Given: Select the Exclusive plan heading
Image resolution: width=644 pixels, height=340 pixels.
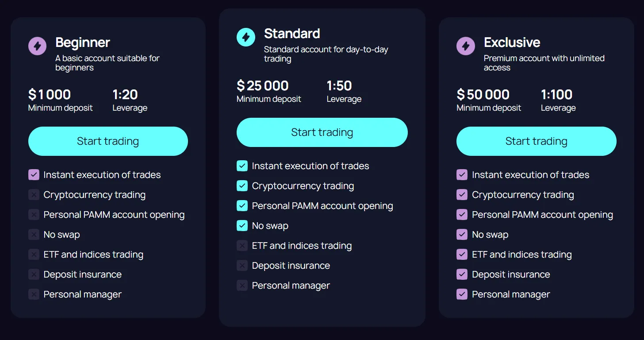Looking at the screenshot, I should (x=512, y=42).
